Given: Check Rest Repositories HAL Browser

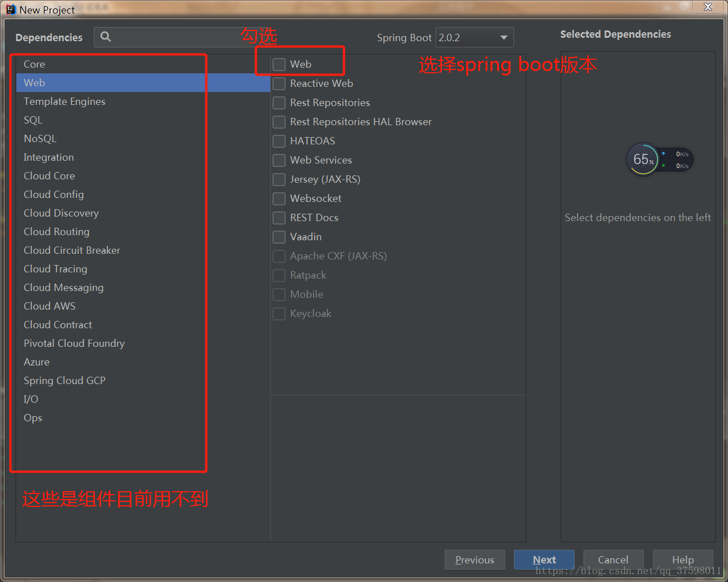Looking at the screenshot, I should click(279, 122).
